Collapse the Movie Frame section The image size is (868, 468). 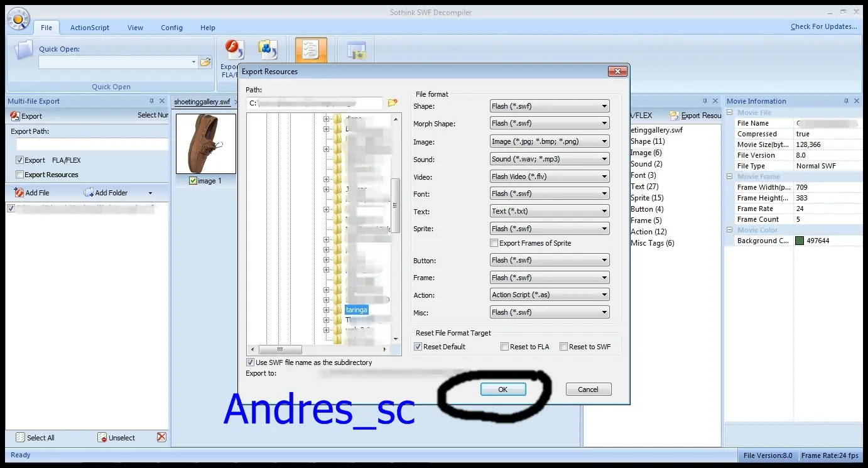pos(730,177)
